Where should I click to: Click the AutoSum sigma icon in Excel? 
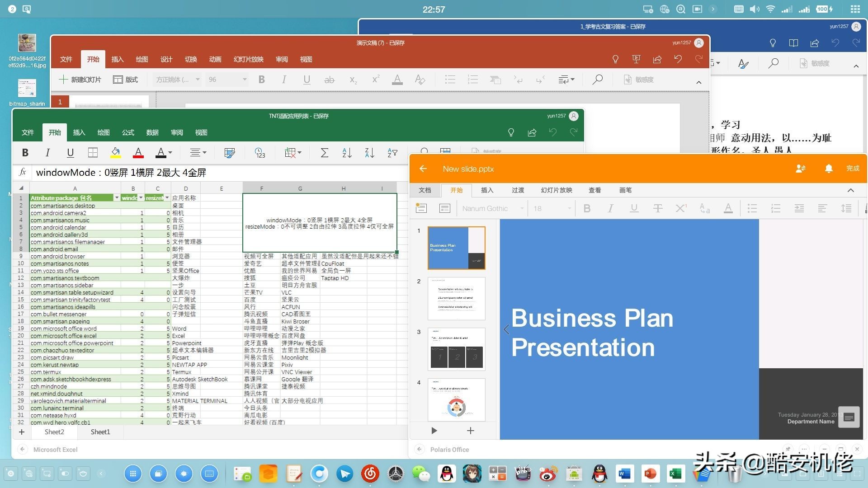tap(324, 153)
